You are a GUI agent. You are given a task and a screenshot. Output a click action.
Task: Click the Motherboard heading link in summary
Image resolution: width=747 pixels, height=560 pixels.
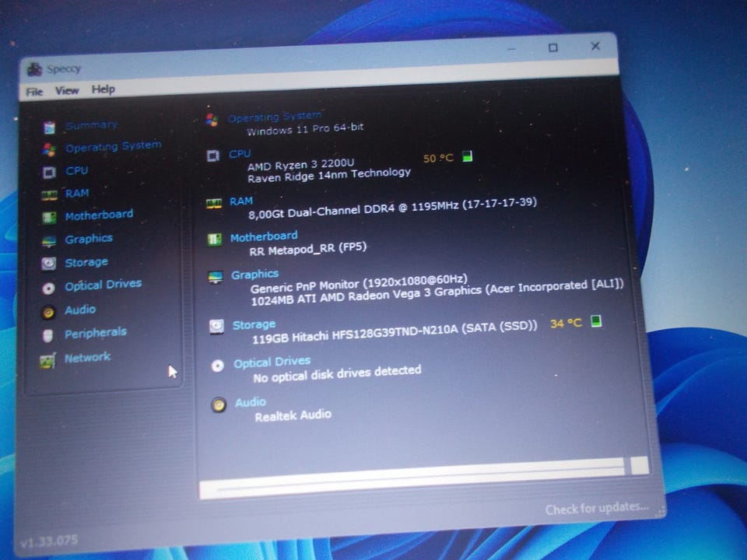pyautogui.click(x=264, y=236)
